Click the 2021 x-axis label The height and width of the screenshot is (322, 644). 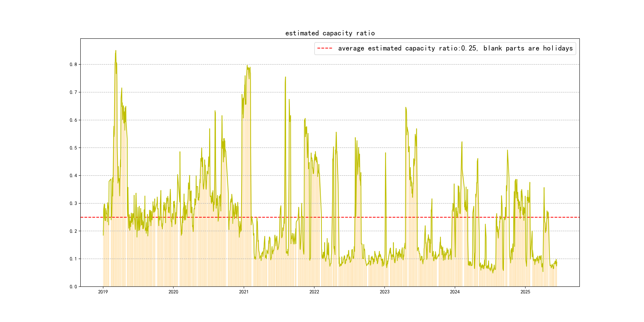244,292
